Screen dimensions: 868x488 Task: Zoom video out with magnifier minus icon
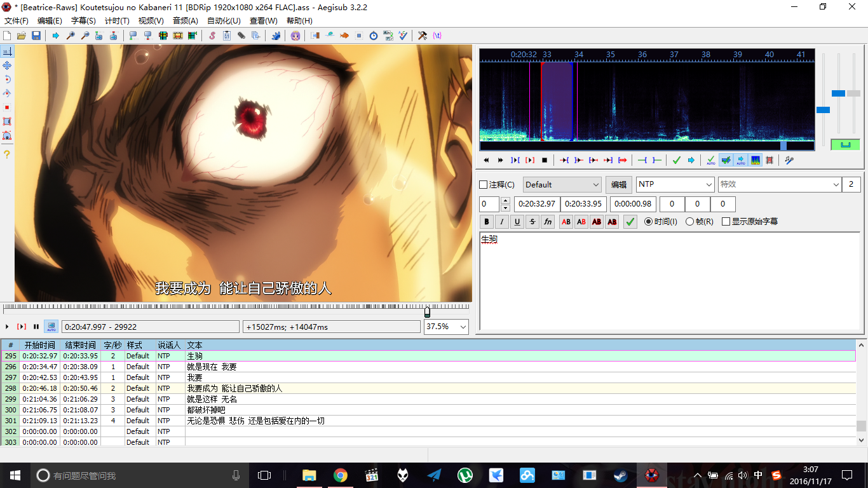point(85,36)
